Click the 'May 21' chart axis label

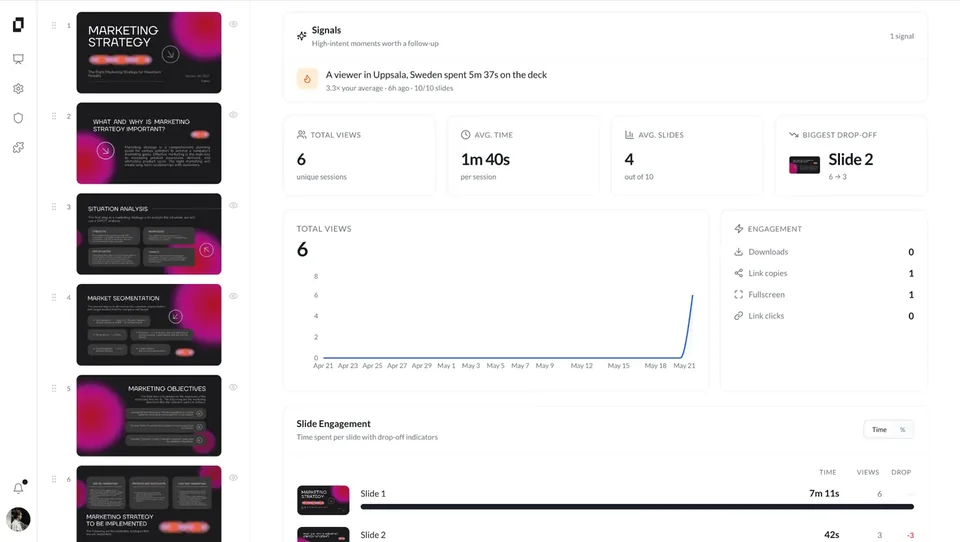click(x=684, y=366)
